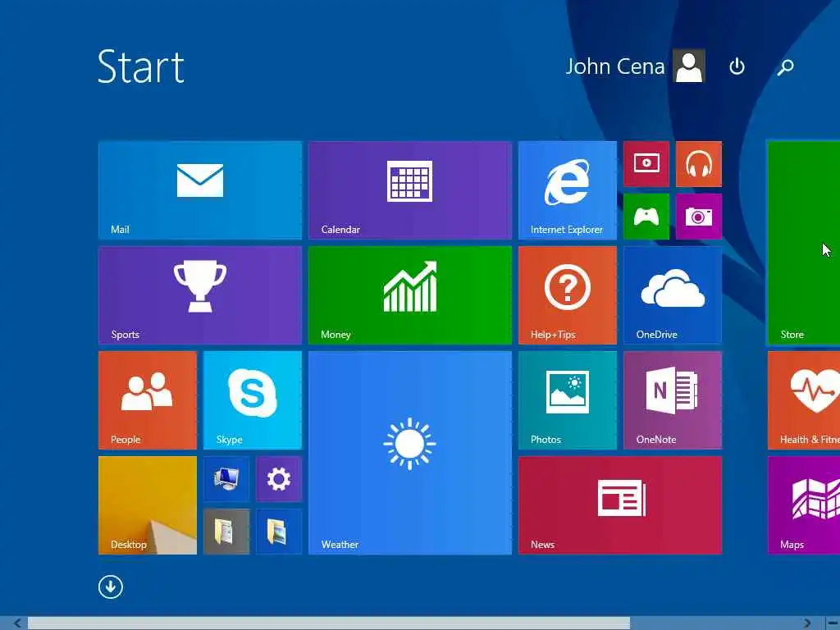Screen dimensions: 840x630
Task: Open the Maps tile
Action: 804,505
